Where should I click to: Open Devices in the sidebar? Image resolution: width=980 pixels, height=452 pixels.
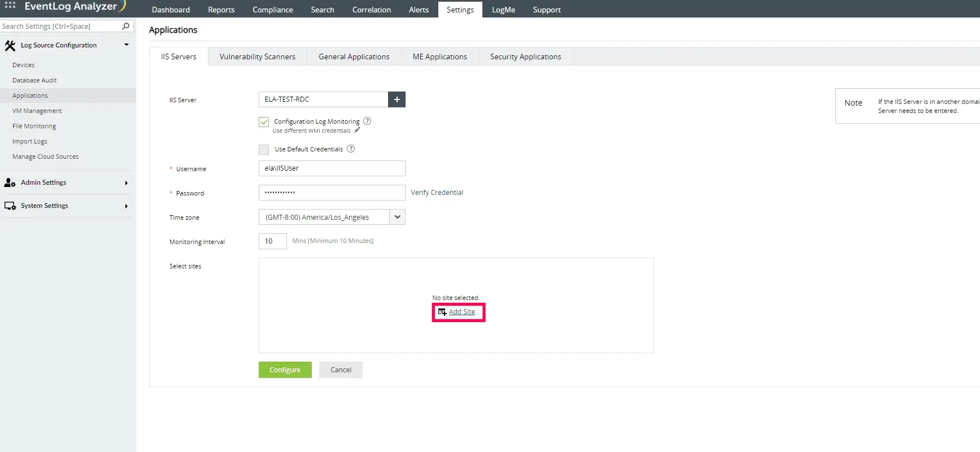click(24, 65)
